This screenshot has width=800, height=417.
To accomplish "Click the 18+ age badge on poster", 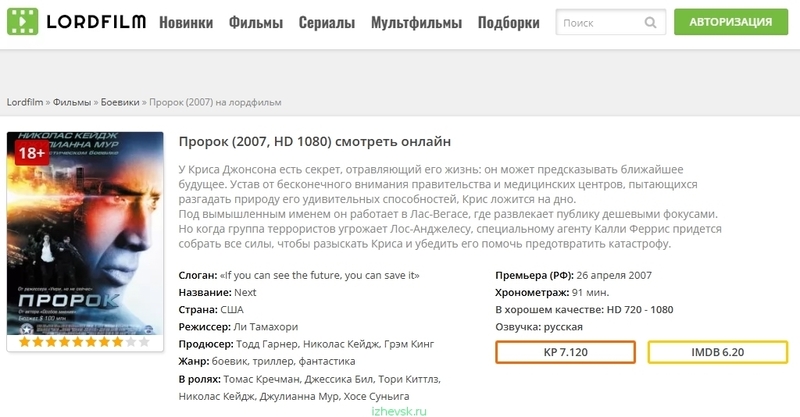I will (32, 153).
